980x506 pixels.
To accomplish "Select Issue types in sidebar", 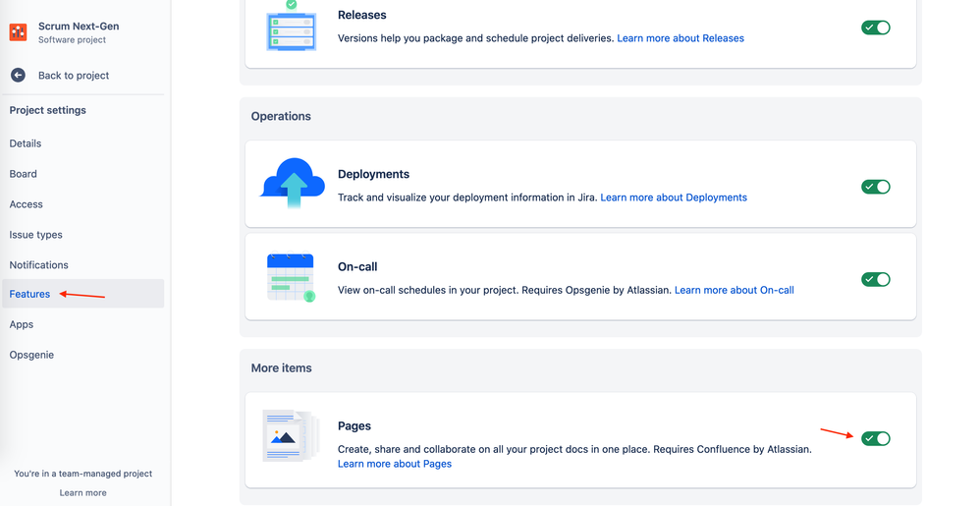I will tap(35, 235).
